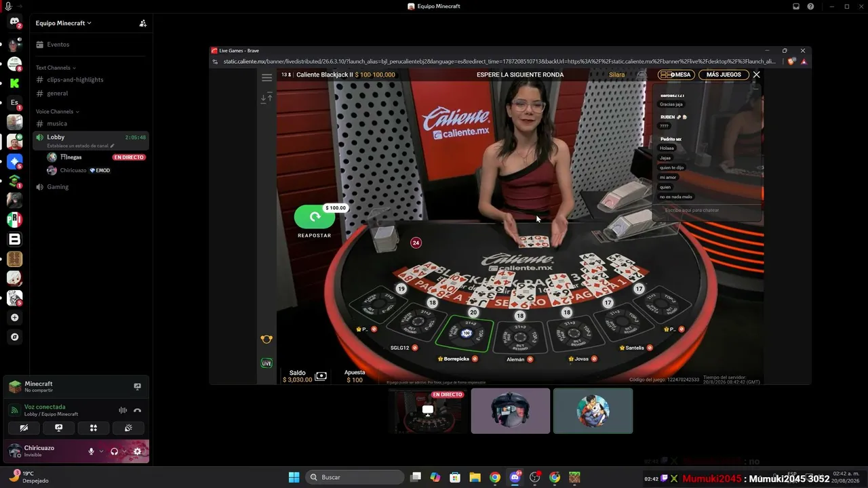Collapse the Text Channels category
868x488 pixels.
[x=56, y=68]
